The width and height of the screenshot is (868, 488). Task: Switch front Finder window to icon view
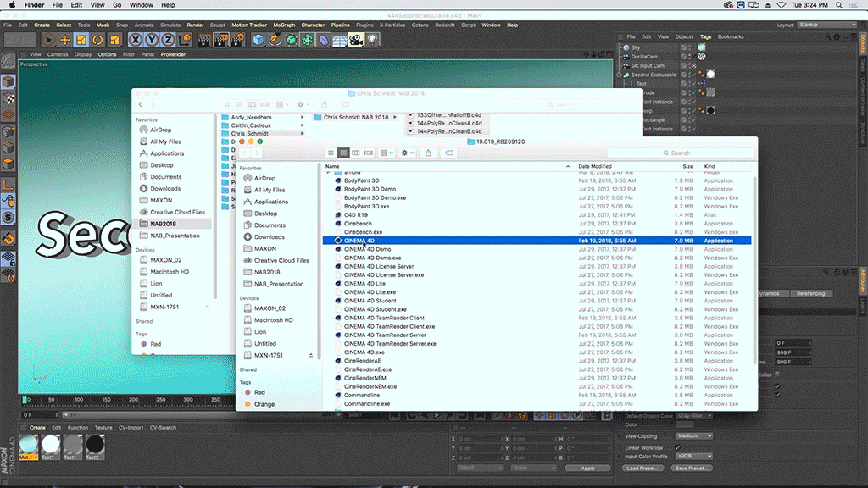[x=331, y=152]
